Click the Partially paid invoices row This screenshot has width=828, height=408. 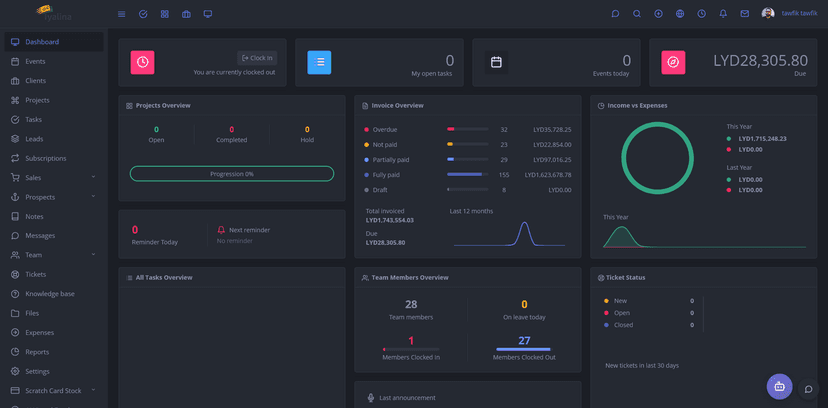coord(468,159)
